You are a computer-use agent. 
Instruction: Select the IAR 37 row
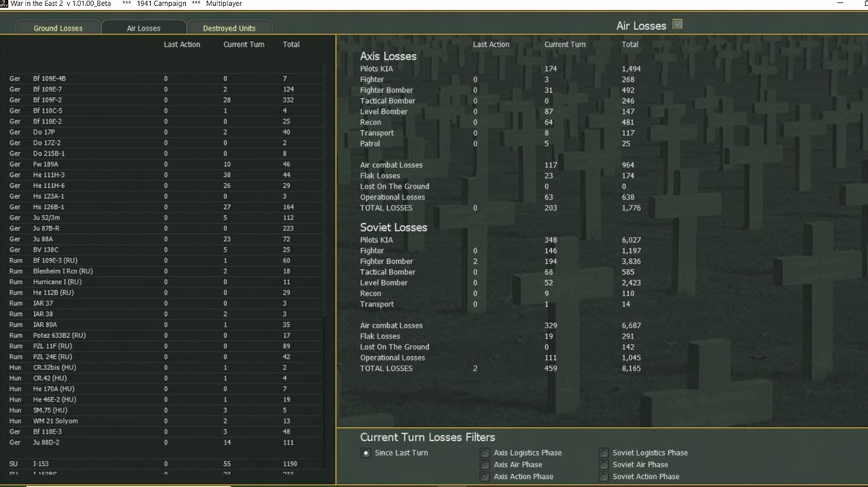[x=165, y=303]
